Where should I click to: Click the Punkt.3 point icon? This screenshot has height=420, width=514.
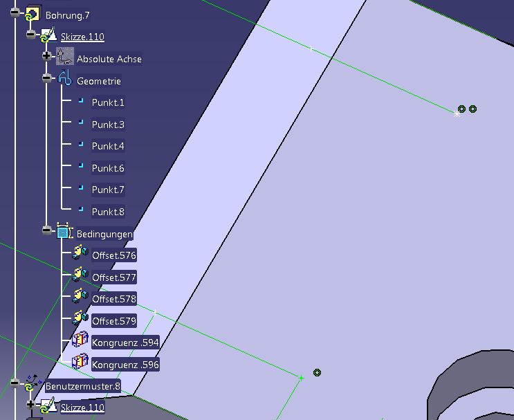point(81,122)
